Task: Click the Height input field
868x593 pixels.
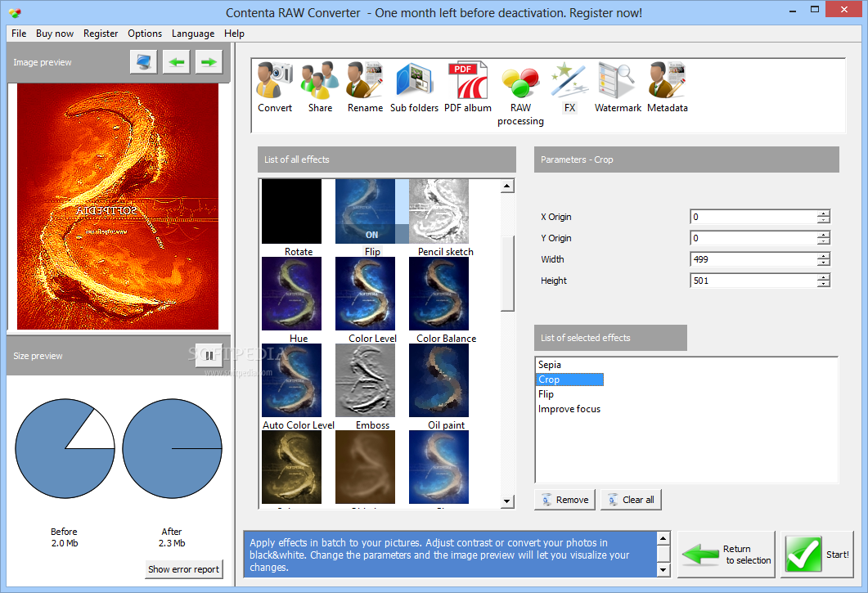Action: 753,281
